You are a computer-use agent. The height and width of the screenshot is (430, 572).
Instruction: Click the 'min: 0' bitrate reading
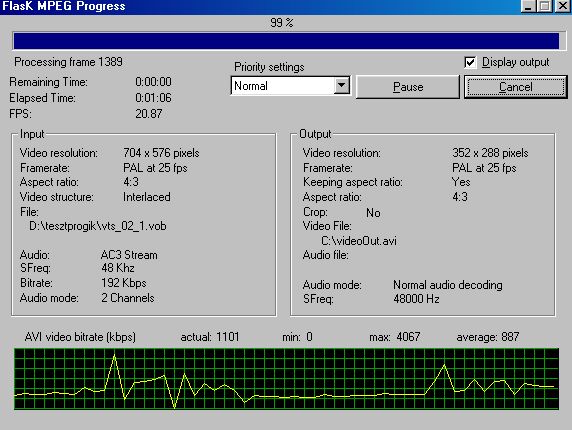(x=297, y=337)
